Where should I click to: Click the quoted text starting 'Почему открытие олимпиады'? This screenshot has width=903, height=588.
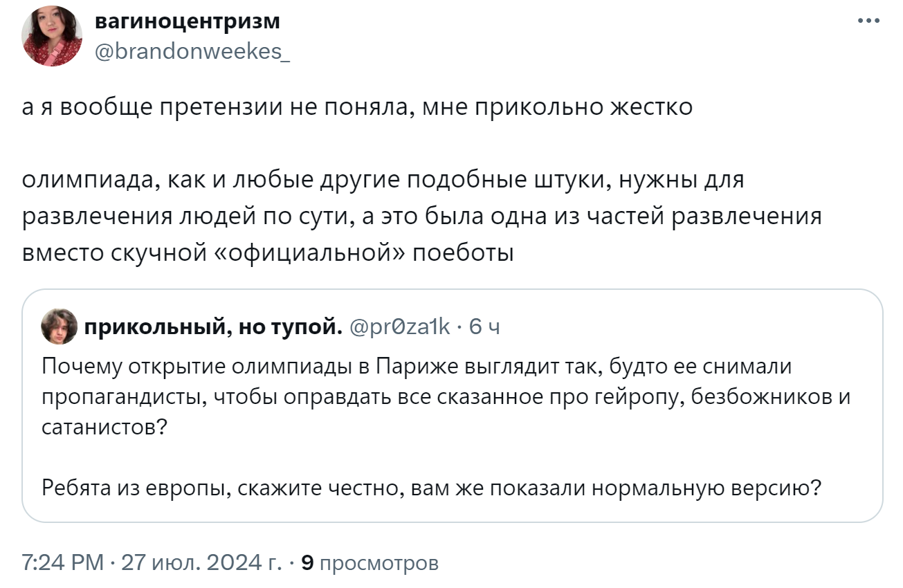[446, 397]
